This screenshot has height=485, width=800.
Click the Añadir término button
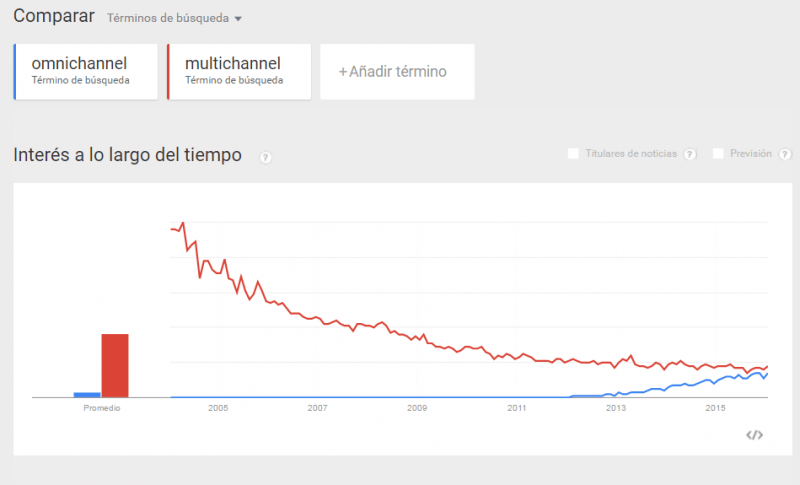pos(397,71)
